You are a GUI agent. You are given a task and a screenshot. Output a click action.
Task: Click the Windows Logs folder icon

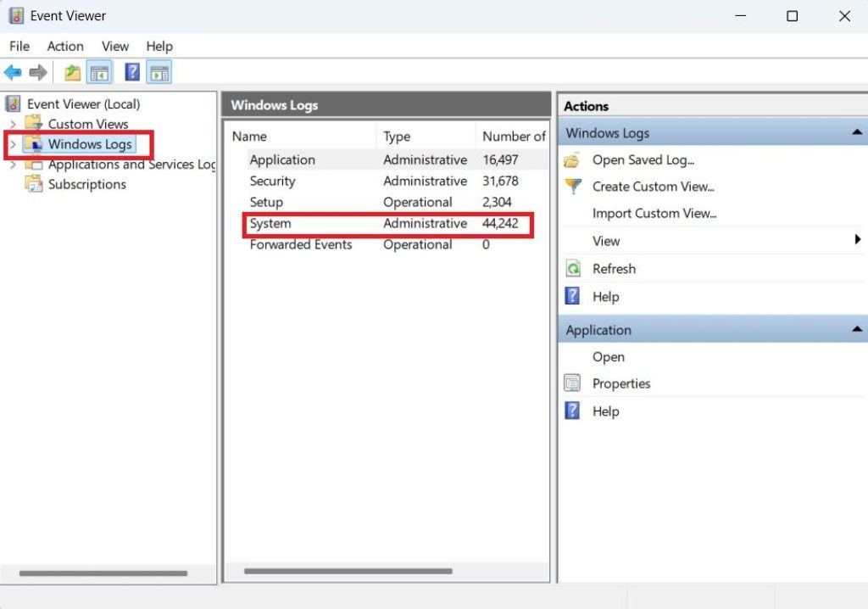point(34,143)
